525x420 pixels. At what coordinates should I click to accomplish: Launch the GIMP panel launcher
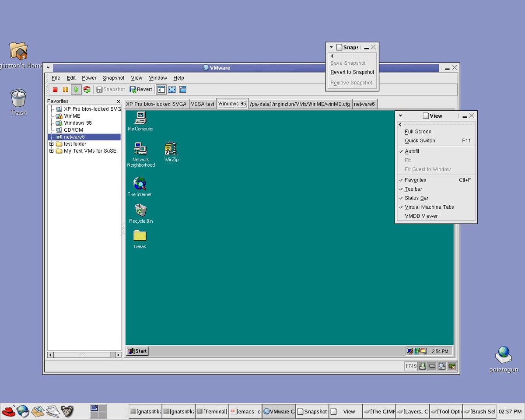[67, 411]
